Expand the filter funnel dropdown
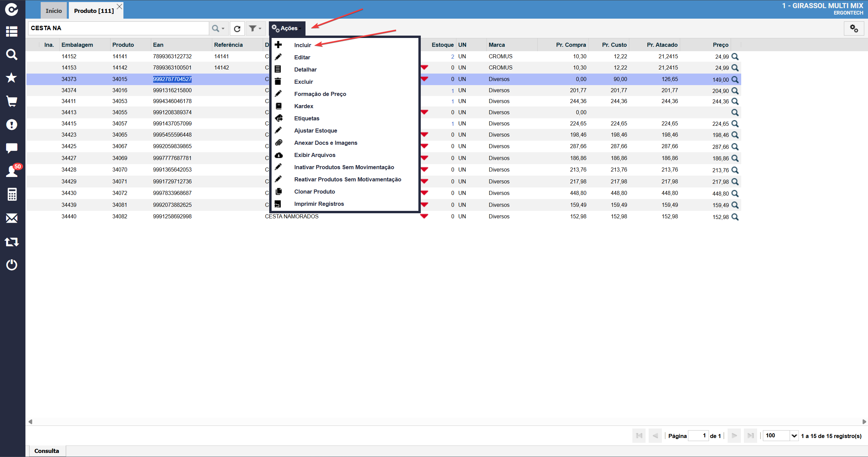This screenshot has height=457, width=868. coord(255,28)
